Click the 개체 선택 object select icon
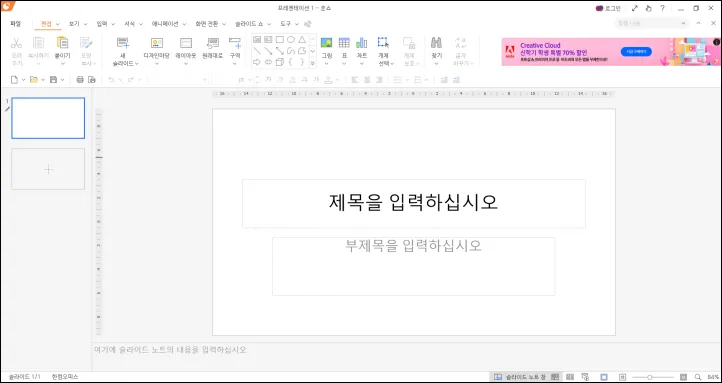The height and width of the screenshot is (383, 722). pos(383,43)
